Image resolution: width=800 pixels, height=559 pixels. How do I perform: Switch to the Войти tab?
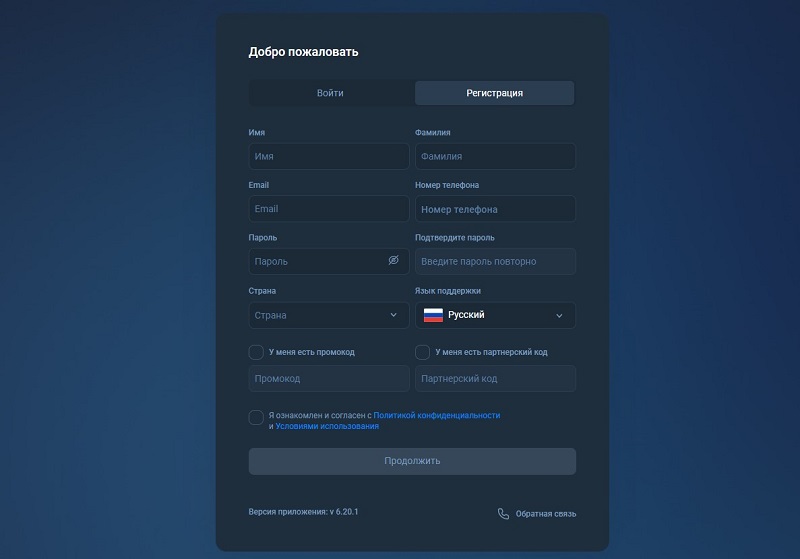pos(330,93)
